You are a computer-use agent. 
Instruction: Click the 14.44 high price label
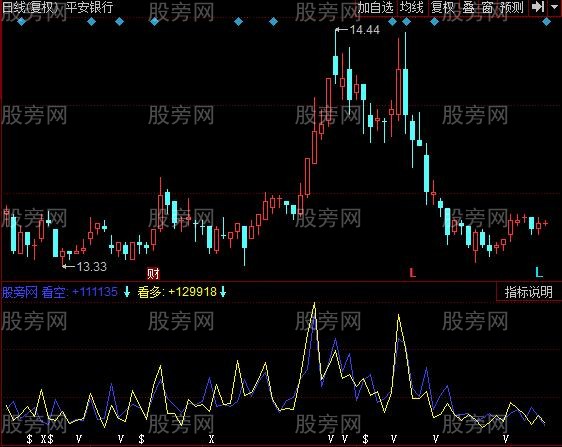365,30
